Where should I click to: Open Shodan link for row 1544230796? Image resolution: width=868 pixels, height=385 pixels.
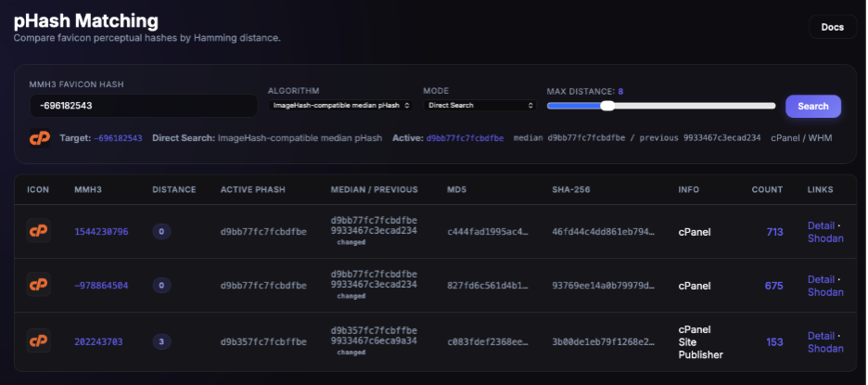tap(825, 238)
